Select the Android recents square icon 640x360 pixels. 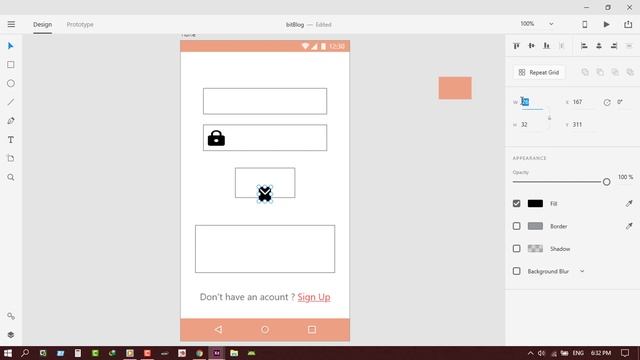(312, 329)
